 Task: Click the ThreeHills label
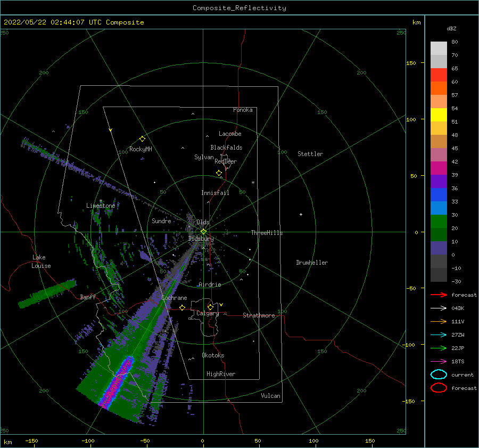tap(267, 233)
